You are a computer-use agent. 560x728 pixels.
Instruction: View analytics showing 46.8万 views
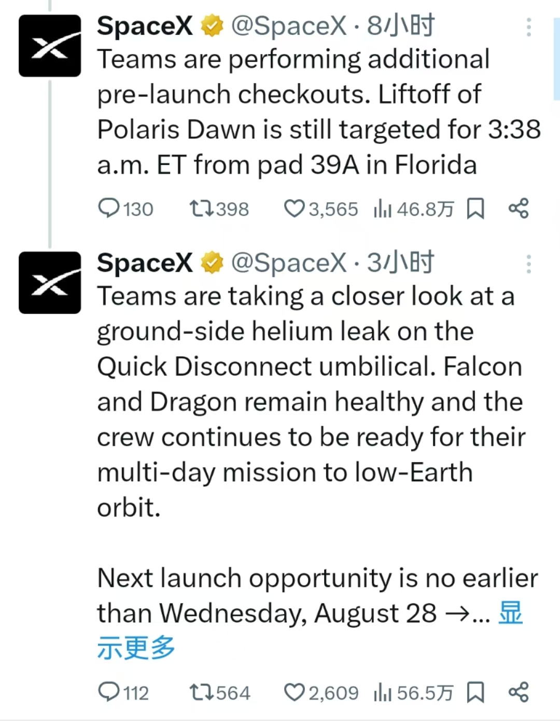point(413,209)
